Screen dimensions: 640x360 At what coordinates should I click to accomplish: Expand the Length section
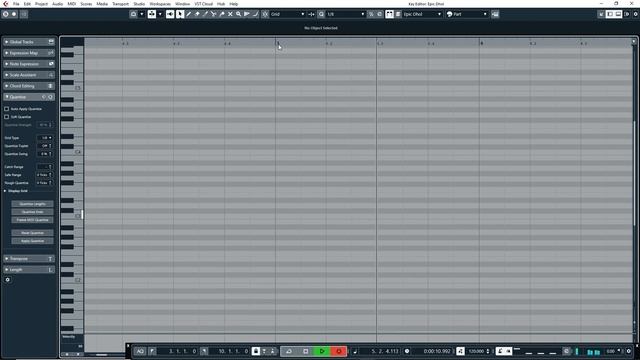pos(29,270)
